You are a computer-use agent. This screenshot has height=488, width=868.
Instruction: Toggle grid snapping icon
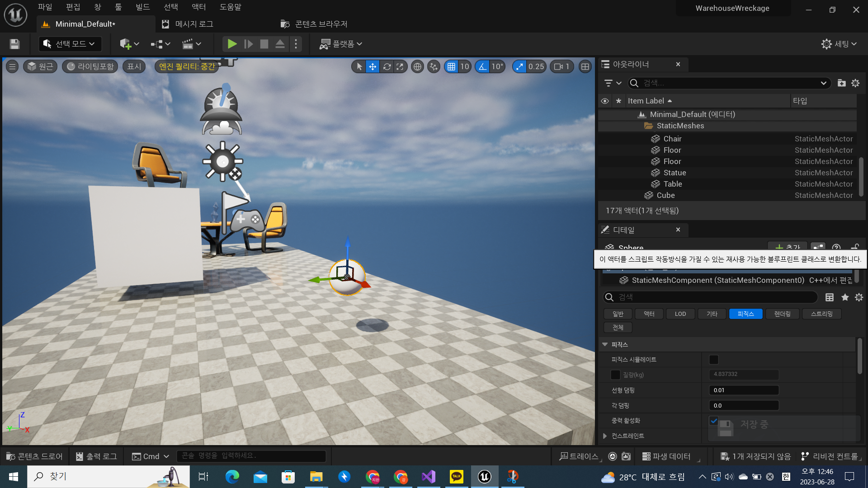tap(451, 67)
